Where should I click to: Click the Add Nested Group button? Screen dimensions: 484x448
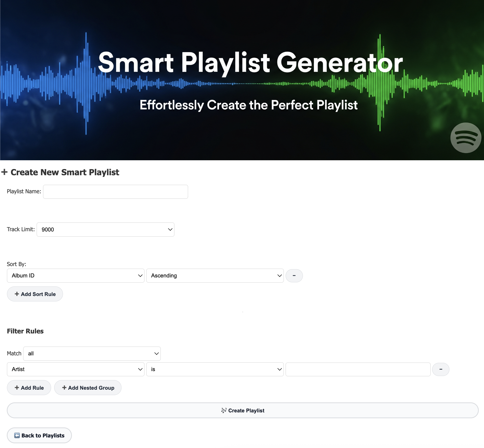(x=88, y=388)
